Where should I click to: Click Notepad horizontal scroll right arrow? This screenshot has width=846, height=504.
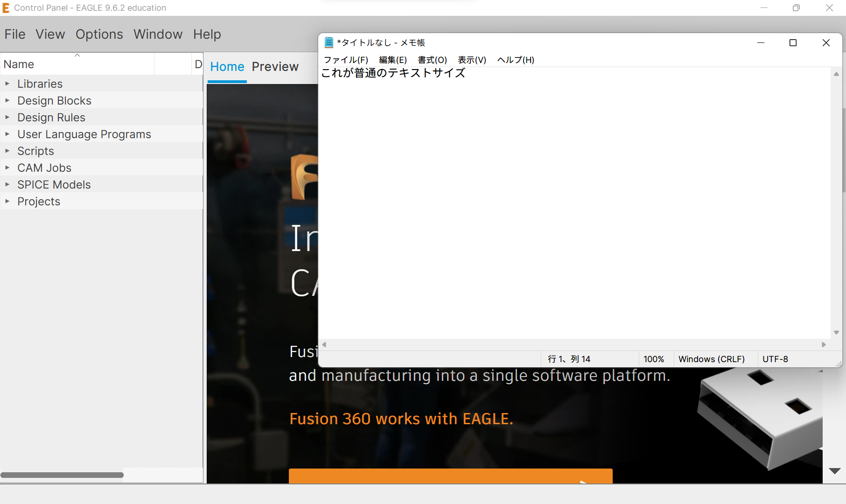coord(824,345)
